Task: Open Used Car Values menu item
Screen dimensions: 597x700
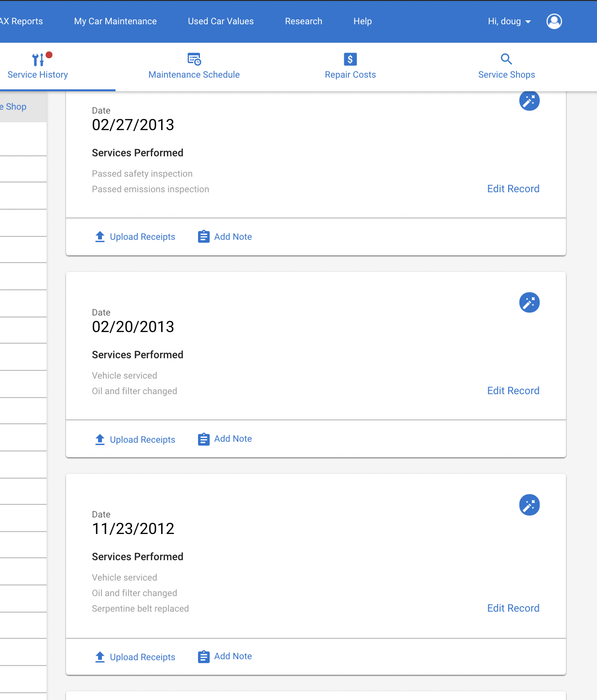Action: [221, 21]
